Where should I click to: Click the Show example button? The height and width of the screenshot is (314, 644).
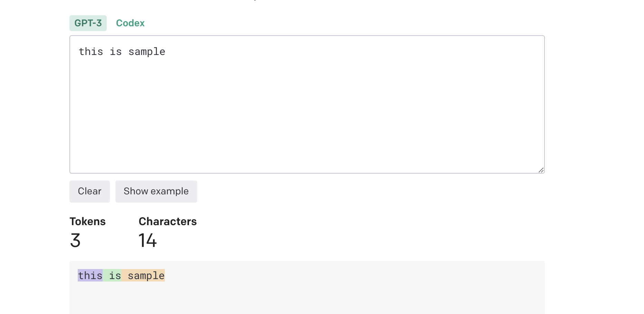point(156,192)
